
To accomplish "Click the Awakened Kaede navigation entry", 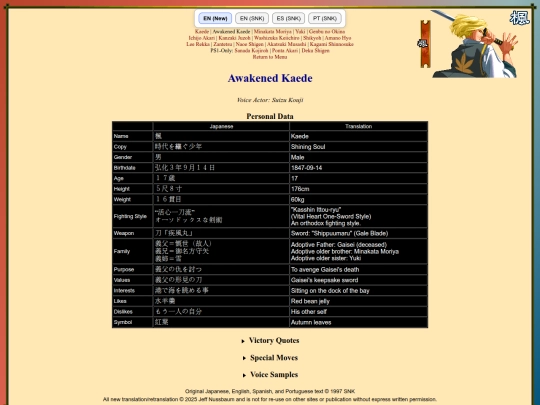I will click(231, 31).
